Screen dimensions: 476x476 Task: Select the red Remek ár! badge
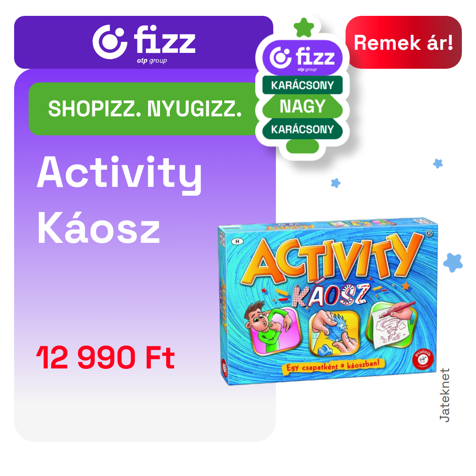point(403,42)
